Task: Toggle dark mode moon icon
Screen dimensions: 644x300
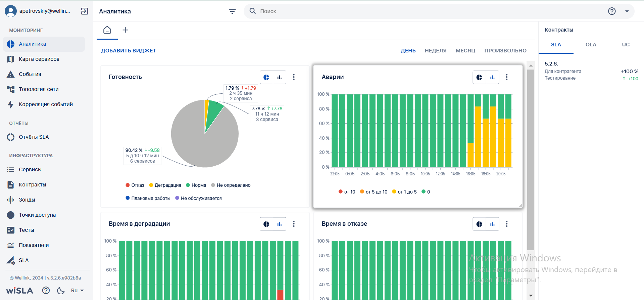Action: point(61,290)
